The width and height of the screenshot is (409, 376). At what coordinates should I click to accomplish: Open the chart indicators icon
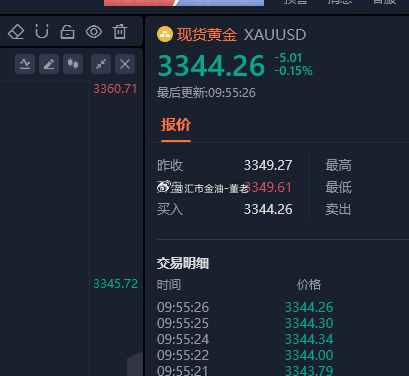[x=25, y=64]
